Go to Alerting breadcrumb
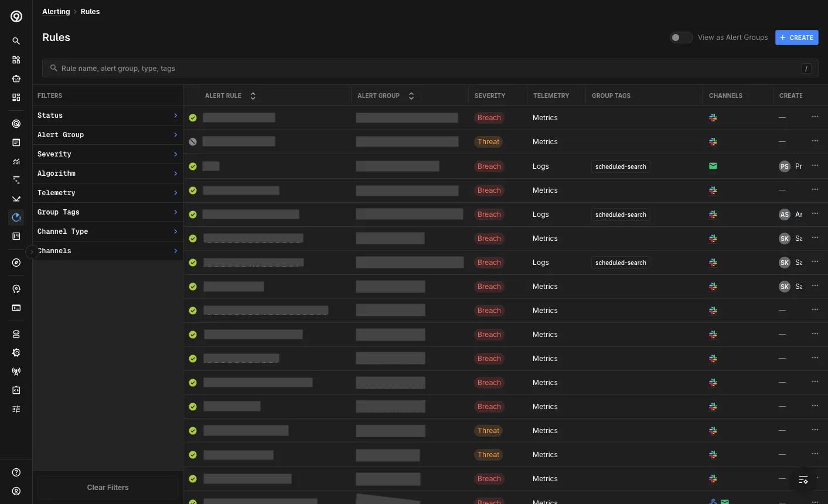Image resolution: width=828 pixels, height=504 pixels. pyautogui.click(x=56, y=12)
